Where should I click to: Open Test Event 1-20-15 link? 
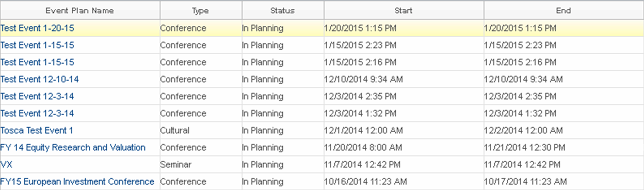[37, 28]
